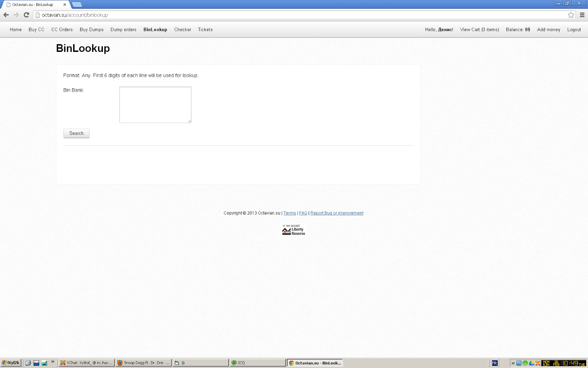Screen dimensions: 588x368
Task: Go back using the browser back arrow
Action: click(6, 15)
